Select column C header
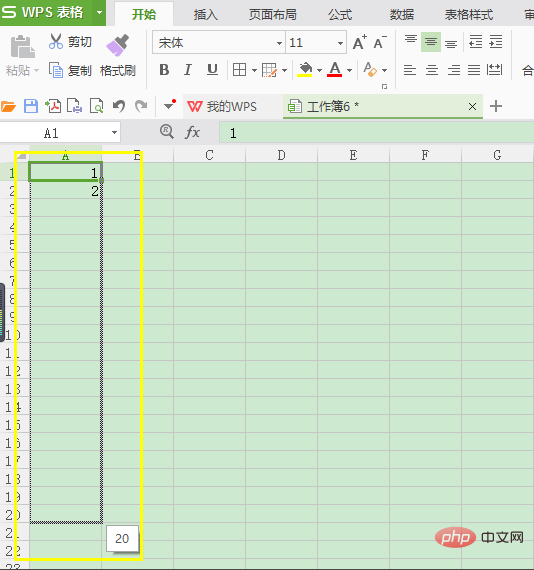The image size is (534, 570). point(209,155)
